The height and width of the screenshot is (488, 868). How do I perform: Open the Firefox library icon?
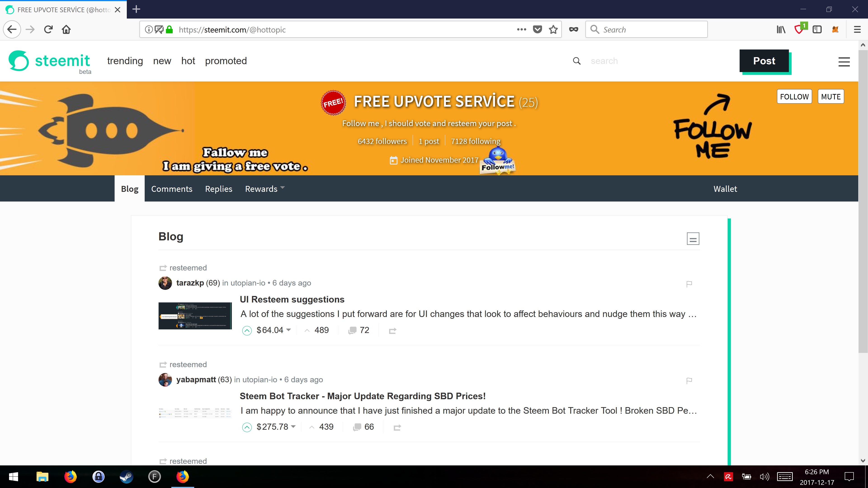click(x=781, y=30)
